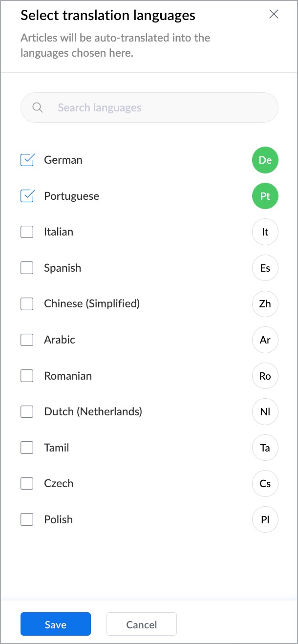Cancel the language selection
Image resolution: width=298 pixels, height=644 pixels.
click(142, 624)
